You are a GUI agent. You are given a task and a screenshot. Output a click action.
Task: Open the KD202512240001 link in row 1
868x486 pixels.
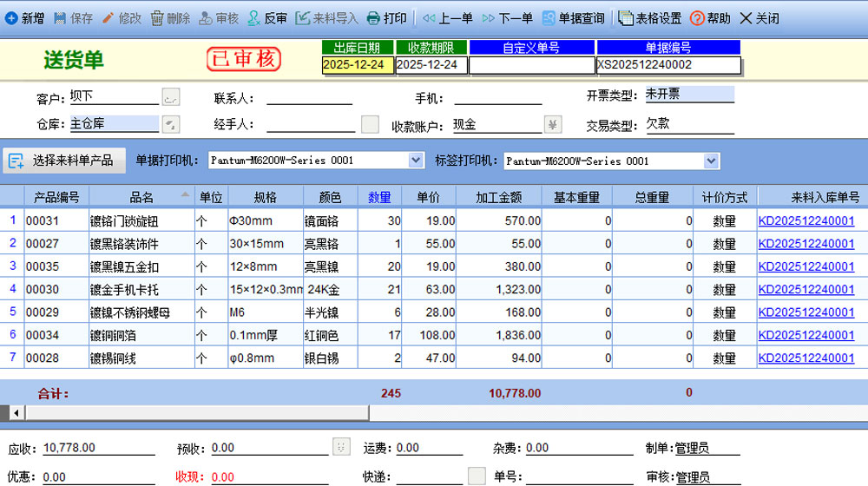(806, 221)
